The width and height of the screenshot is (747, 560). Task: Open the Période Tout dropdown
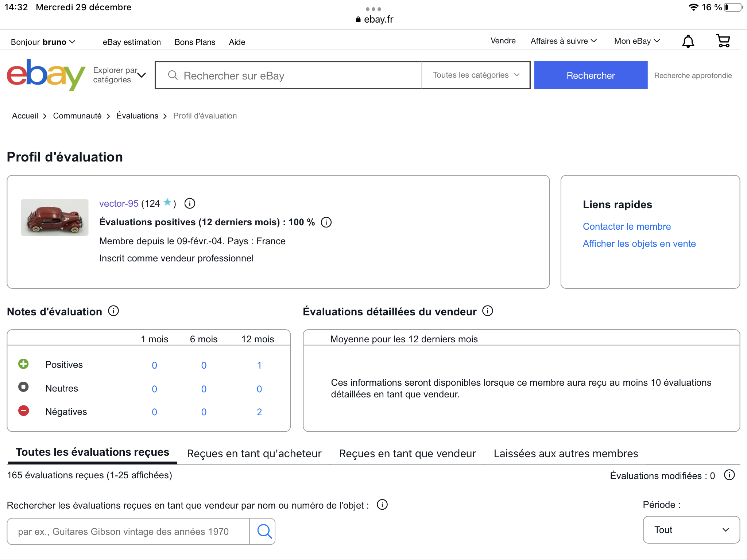click(x=691, y=530)
